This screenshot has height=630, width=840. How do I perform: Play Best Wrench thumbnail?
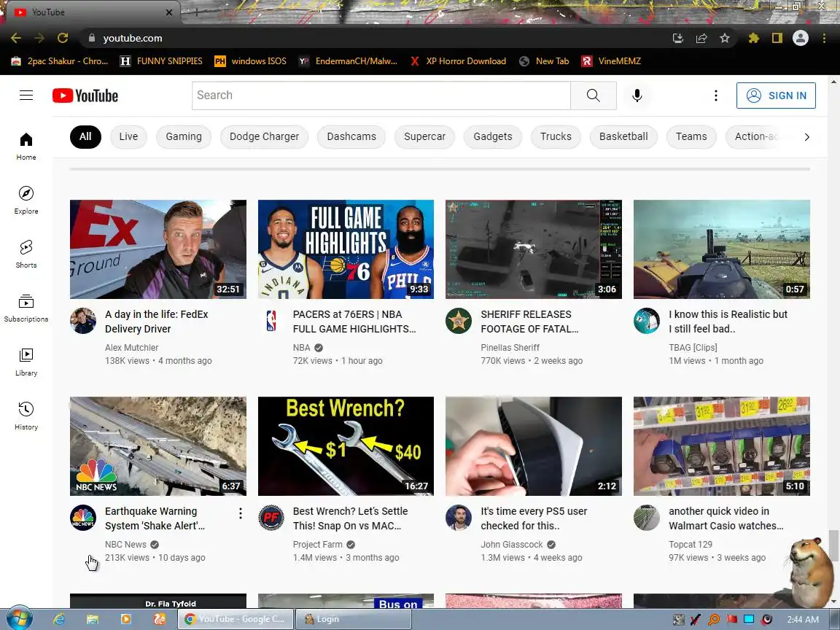[x=346, y=446]
